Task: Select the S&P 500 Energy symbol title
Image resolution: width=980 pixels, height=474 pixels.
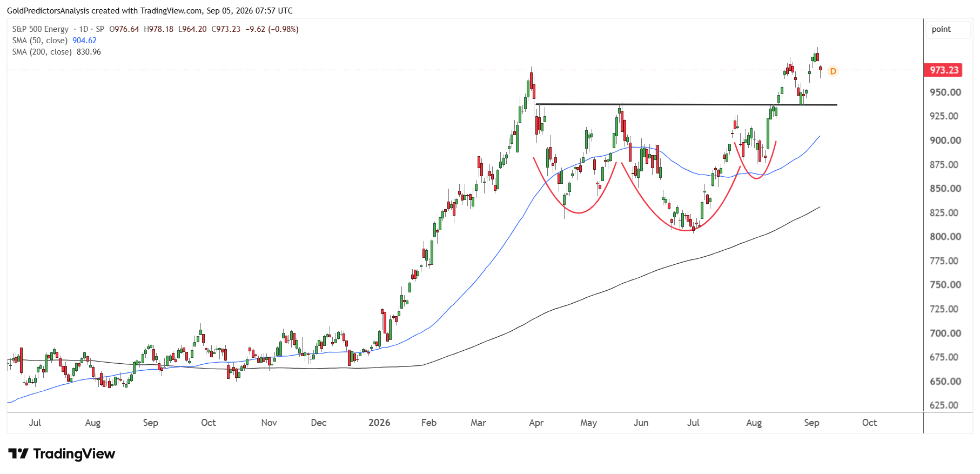Action: (x=41, y=29)
